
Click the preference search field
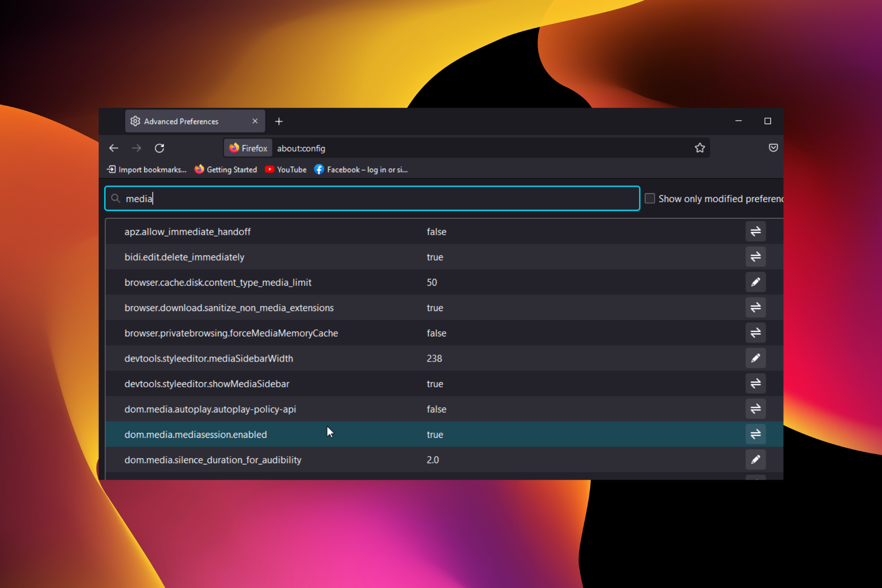coord(372,198)
